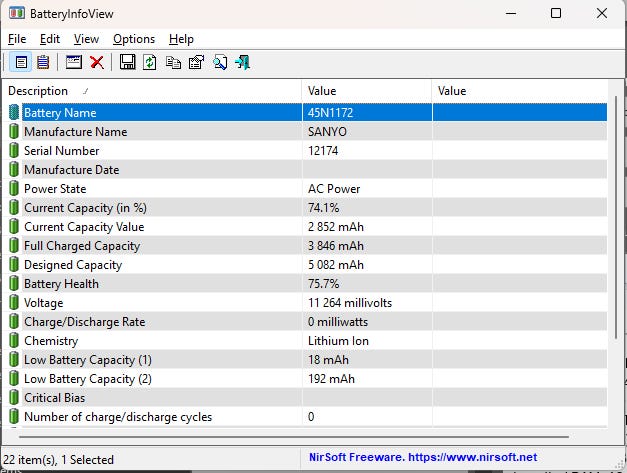Open the File menu

tap(17, 38)
